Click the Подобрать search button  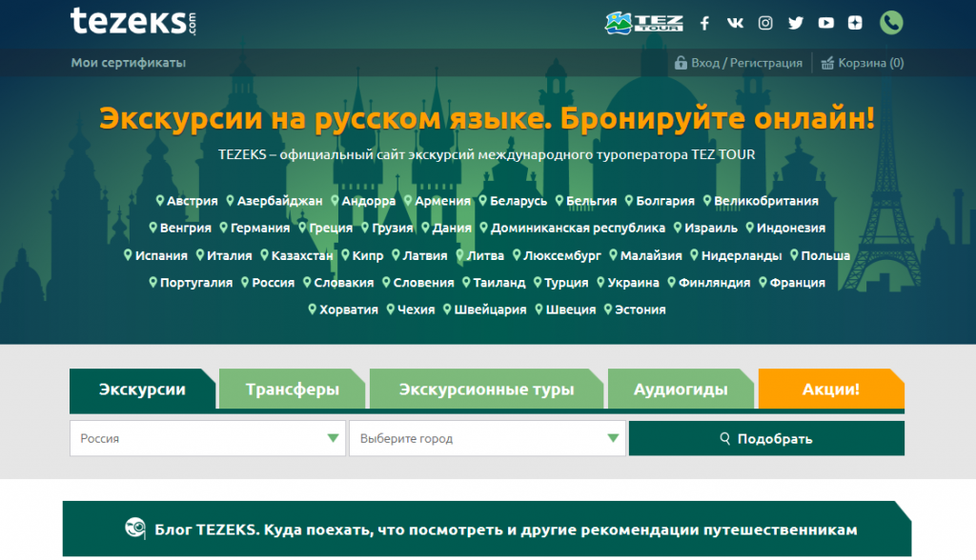pyautogui.click(x=766, y=439)
